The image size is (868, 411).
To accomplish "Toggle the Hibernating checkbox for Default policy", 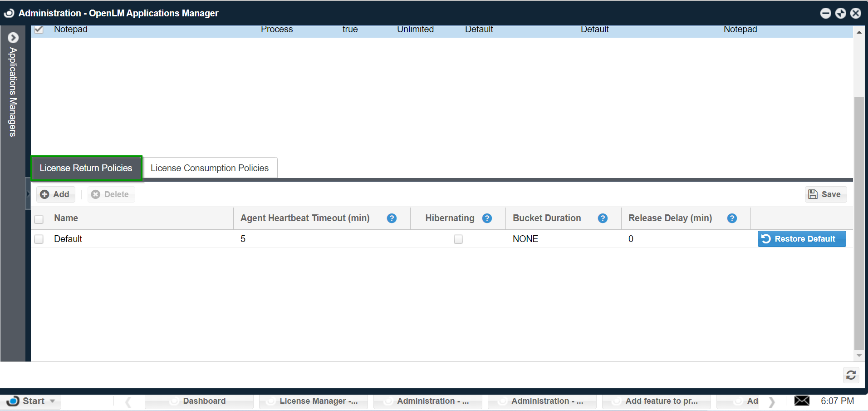I will (x=458, y=239).
